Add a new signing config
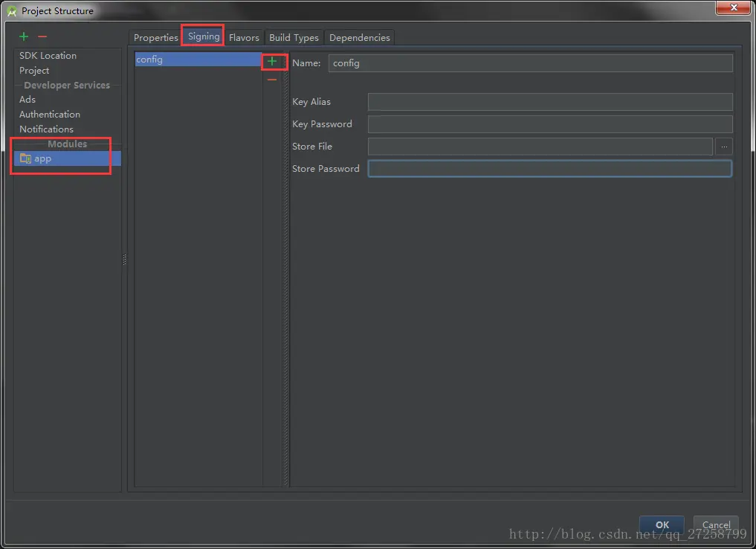The width and height of the screenshot is (756, 549). [272, 61]
